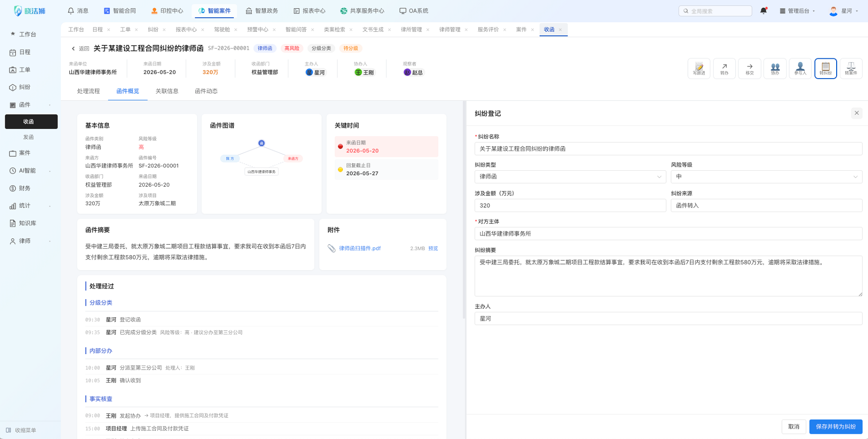Click the 纠纷名称 input field

click(668, 149)
